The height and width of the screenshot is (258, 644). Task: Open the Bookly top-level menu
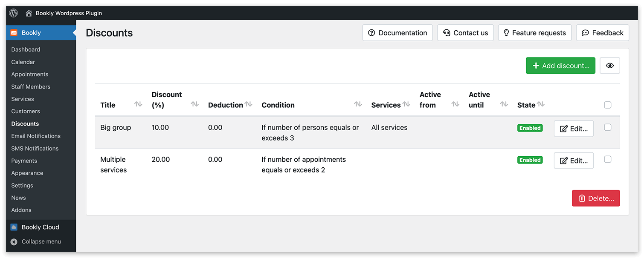(41, 33)
